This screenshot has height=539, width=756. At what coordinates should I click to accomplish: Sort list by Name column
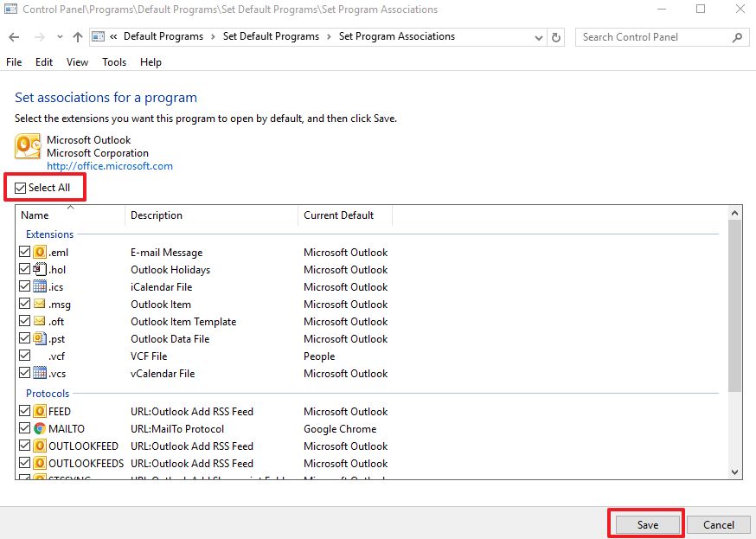[70, 215]
